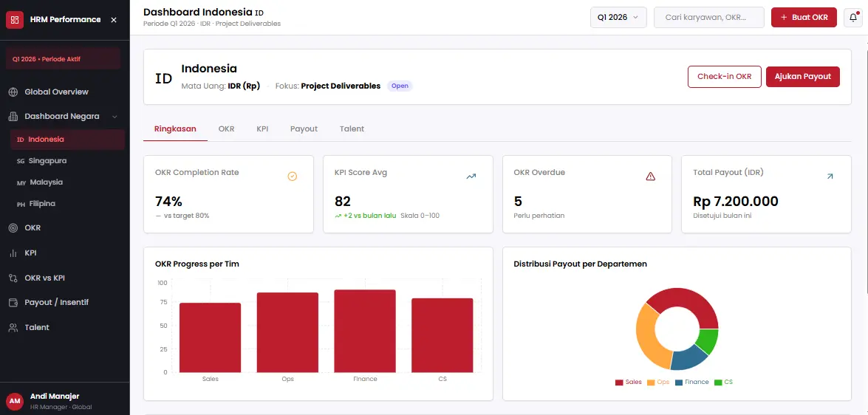Click the KPI Score Avg trend icon
The image size is (868, 415).
coord(471,176)
